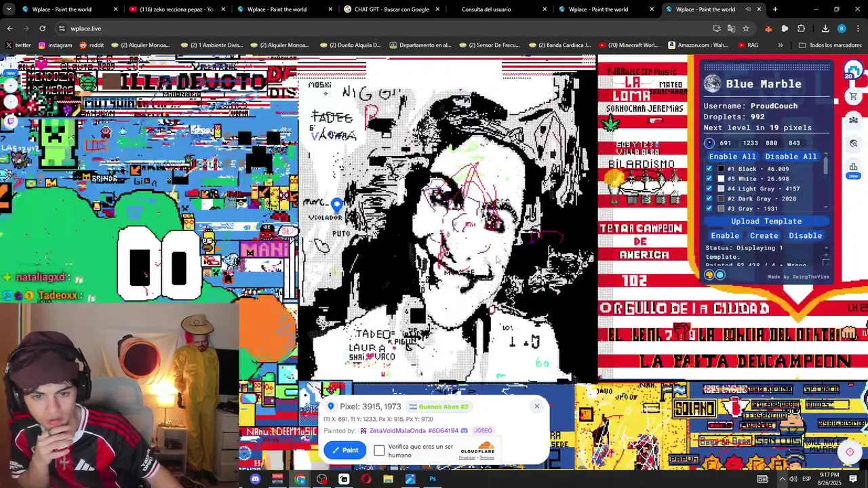This screenshot has height=488, width=868.
Task: Open Chrome three-dot menu
Action: coord(859,28)
